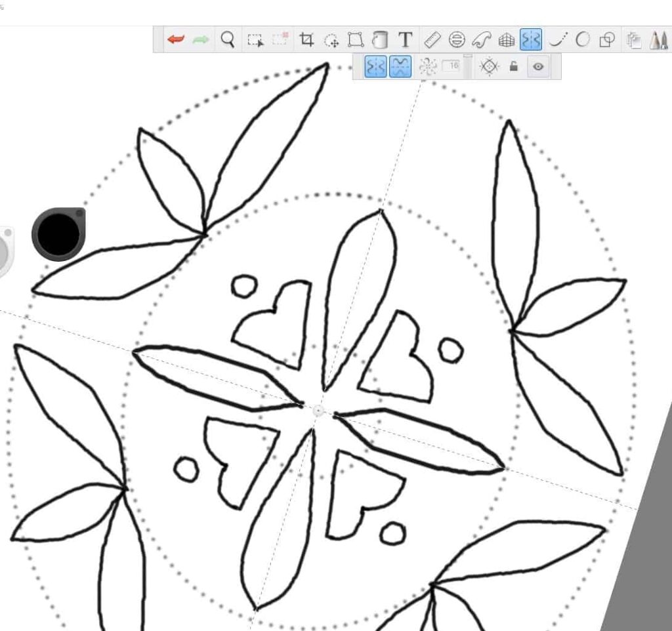Click the brush puck at left edge
Image resolution: width=672 pixels, height=631 pixels.
tap(5, 251)
